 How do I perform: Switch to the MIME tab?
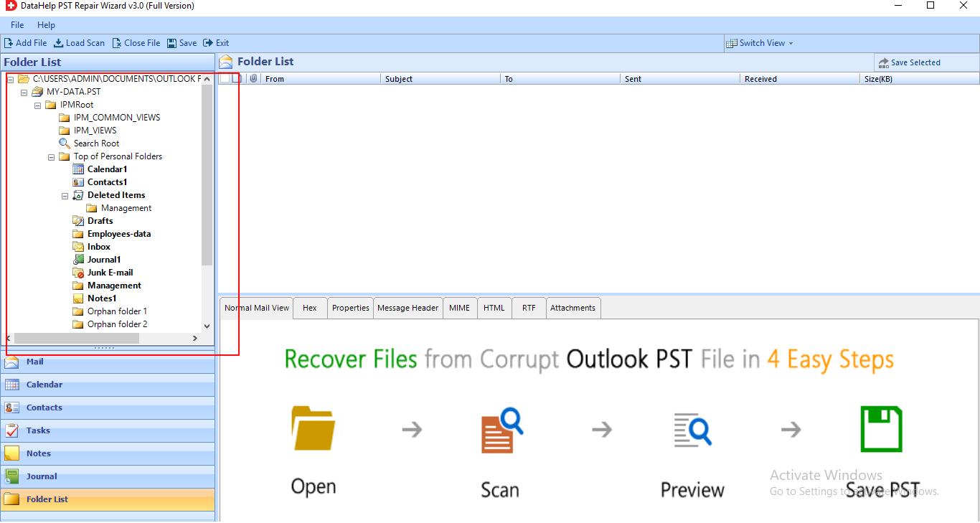[x=460, y=308]
